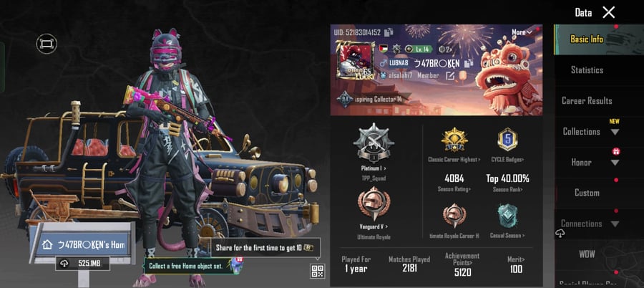Expand the Collections menu arrow

click(615, 132)
